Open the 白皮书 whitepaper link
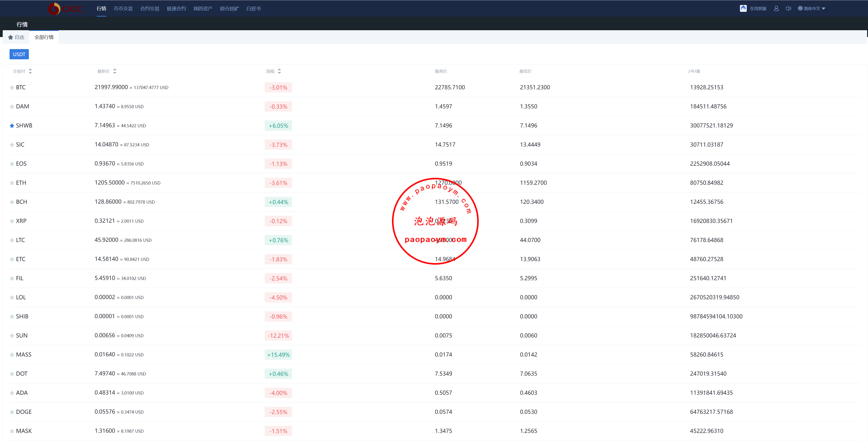The width and height of the screenshot is (868, 442). tap(253, 9)
